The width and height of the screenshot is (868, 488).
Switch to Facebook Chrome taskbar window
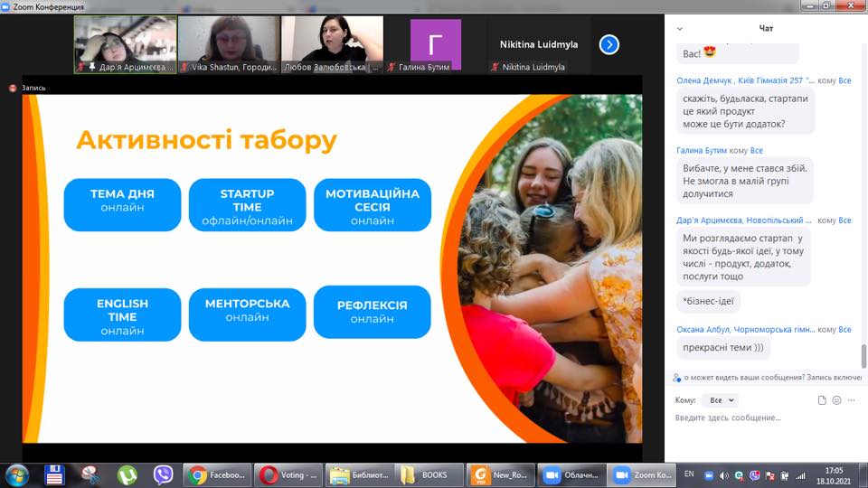click(217, 474)
